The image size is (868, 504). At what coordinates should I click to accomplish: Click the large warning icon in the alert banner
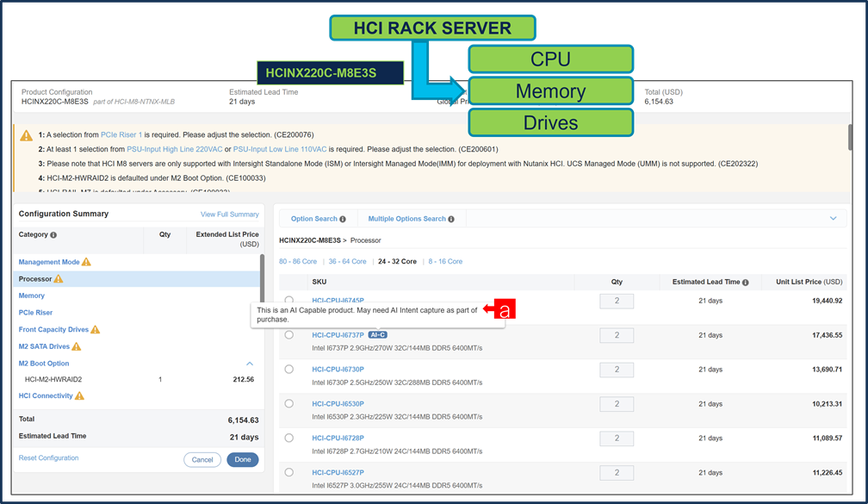click(x=26, y=136)
